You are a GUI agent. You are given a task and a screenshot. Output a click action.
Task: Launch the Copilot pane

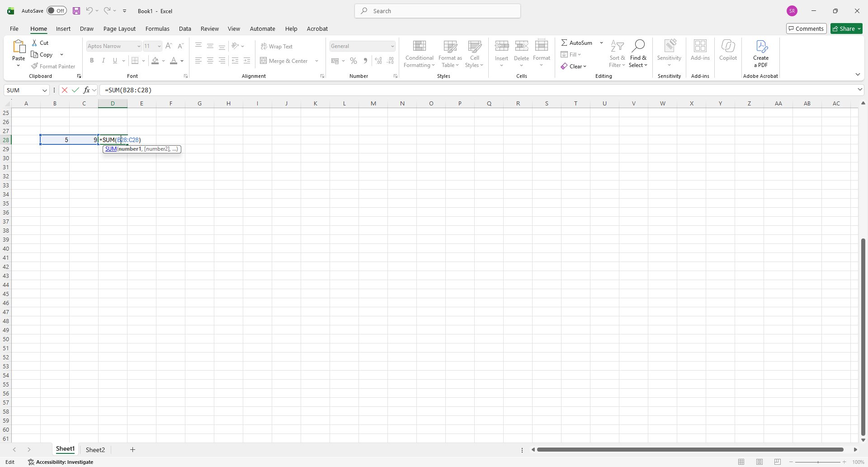pos(728,50)
